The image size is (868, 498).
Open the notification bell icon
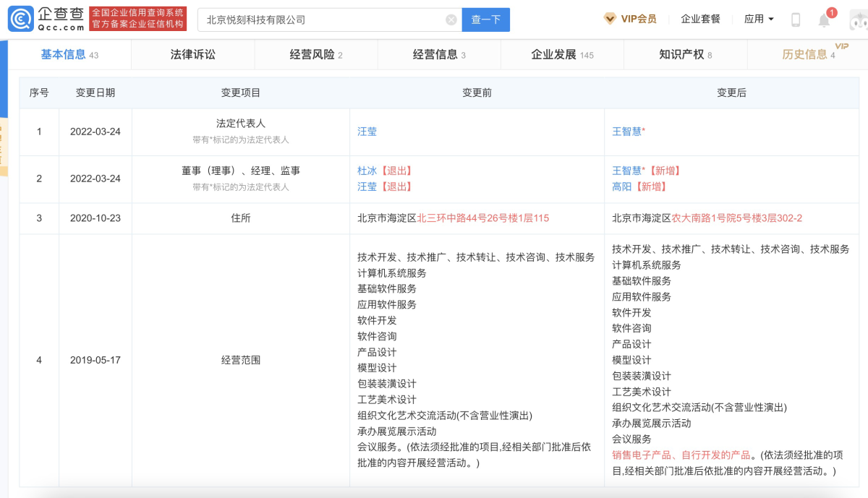pos(824,20)
